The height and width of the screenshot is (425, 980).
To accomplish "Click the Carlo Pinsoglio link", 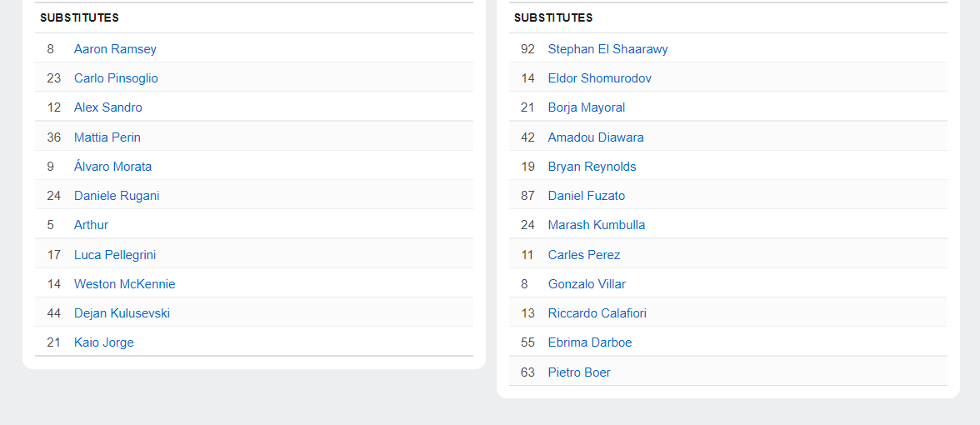I will (x=116, y=78).
